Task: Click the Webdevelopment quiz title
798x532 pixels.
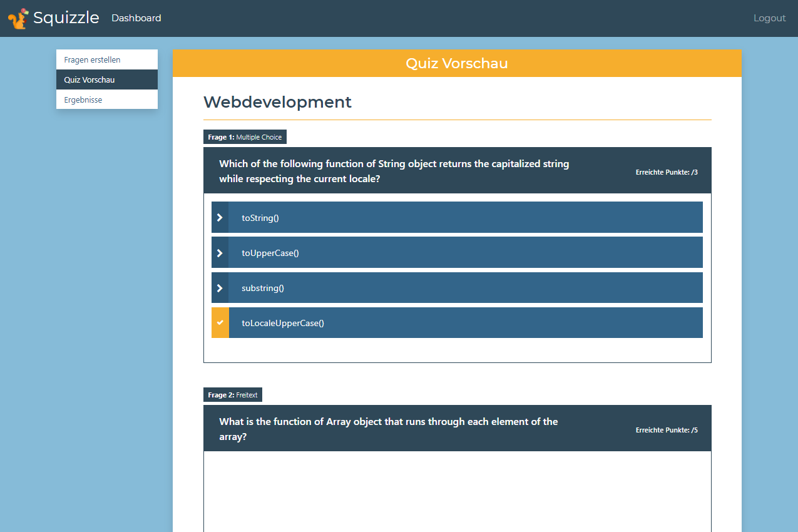Action: (x=278, y=101)
